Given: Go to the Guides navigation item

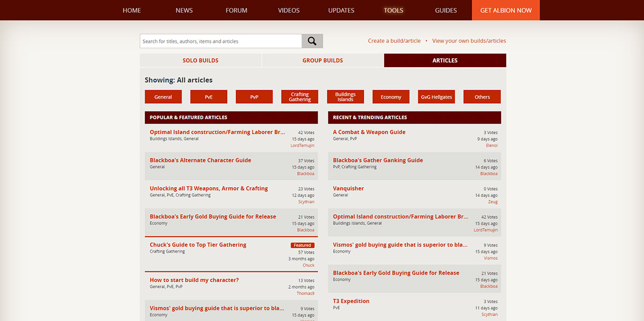Looking at the screenshot, I should (446, 10).
